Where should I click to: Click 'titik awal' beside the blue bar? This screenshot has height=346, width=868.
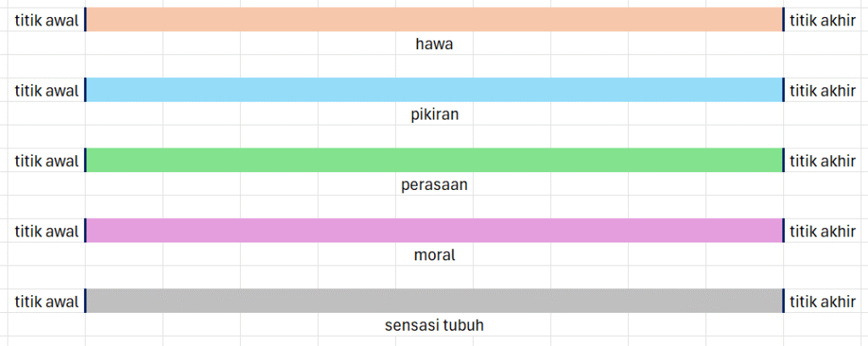pyautogui.click(x=46, y=90)
